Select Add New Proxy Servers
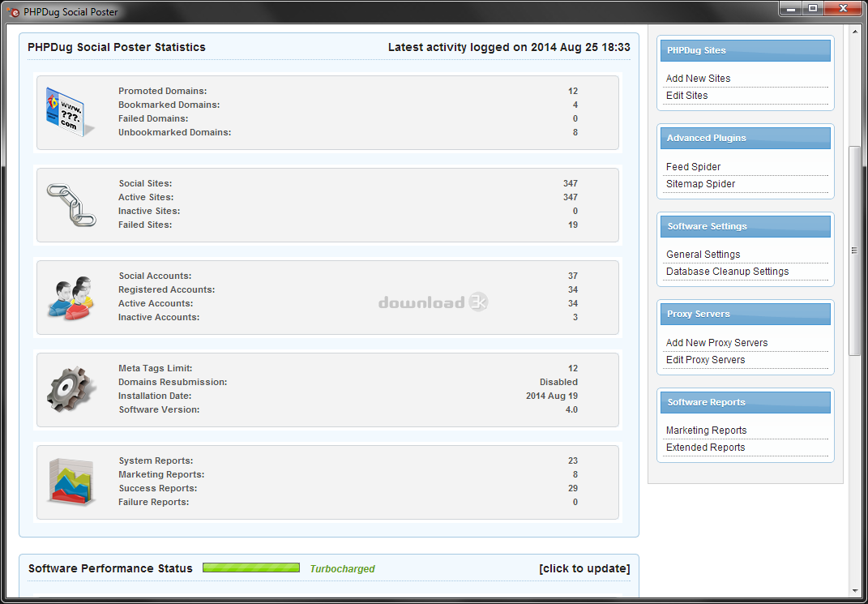 (x=716, y=343)
